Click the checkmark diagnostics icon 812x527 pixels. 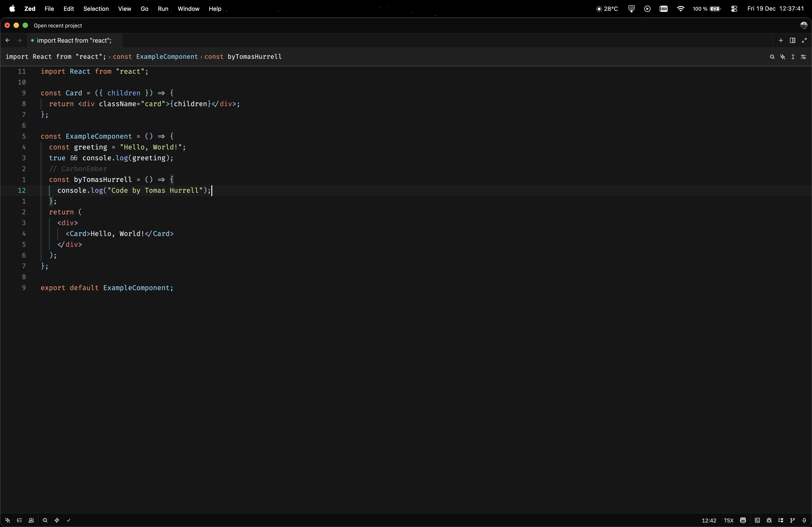click(x=69, y=520)
